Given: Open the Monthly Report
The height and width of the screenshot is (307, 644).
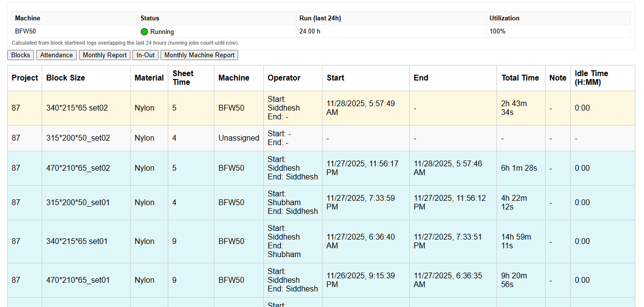Looking at the screenshot, I should [x=104, y=55].
